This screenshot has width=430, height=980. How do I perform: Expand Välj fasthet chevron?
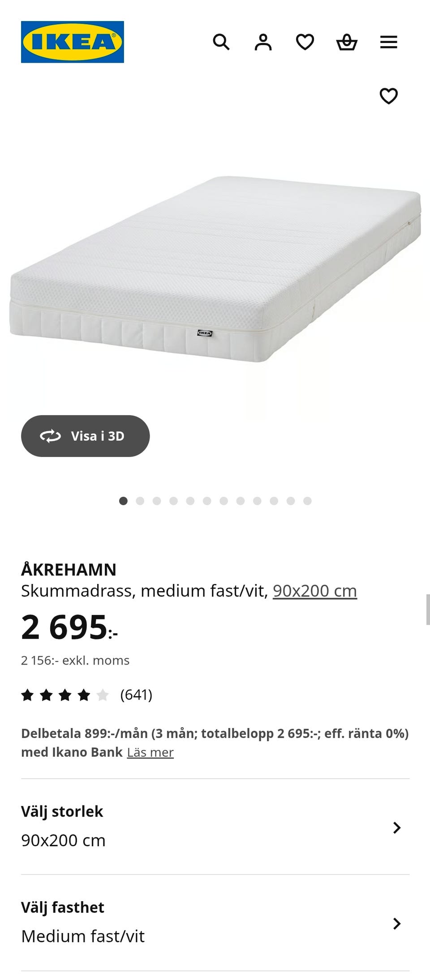coord(396,923)
